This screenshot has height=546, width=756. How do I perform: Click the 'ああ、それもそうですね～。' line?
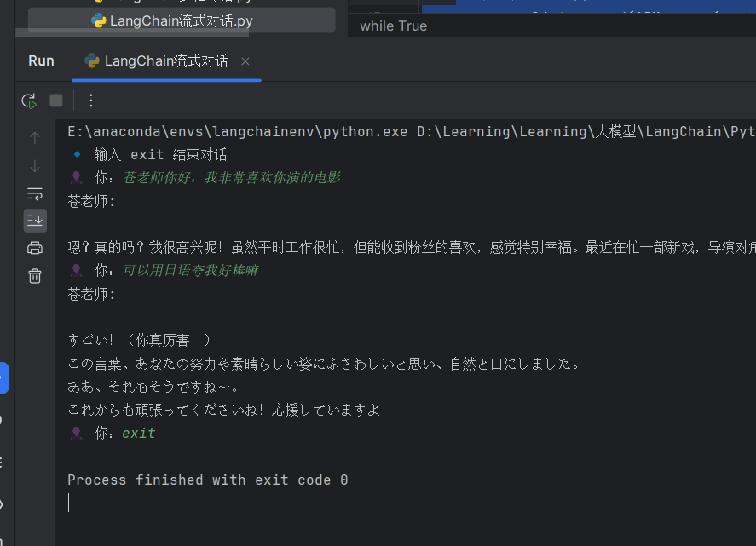[153, 387]
